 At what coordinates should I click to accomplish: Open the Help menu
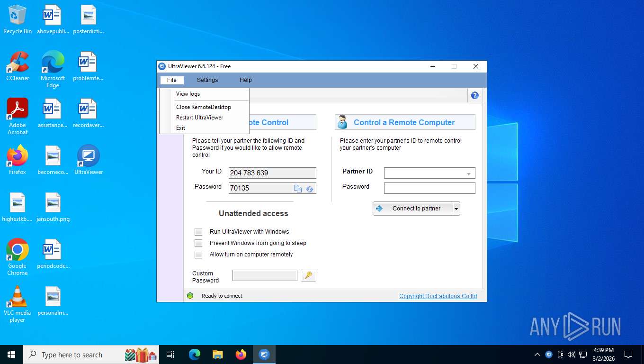pos(246,80)
